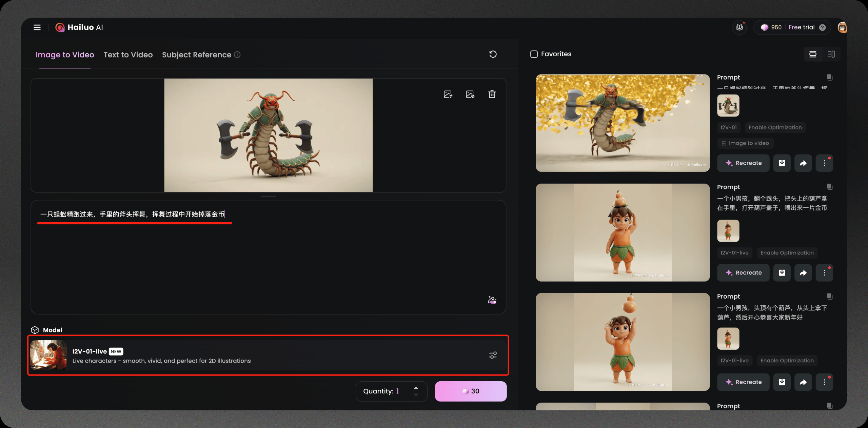Delete the uploaded centipede image via the trash icon
This screenshot has width=868, height=428.
tap(492, 94)
